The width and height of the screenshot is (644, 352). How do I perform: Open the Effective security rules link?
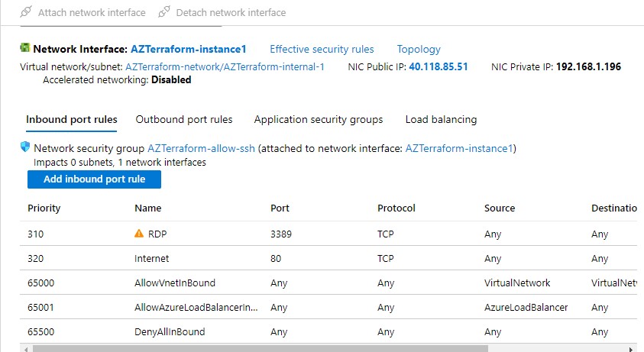point(322,50)
